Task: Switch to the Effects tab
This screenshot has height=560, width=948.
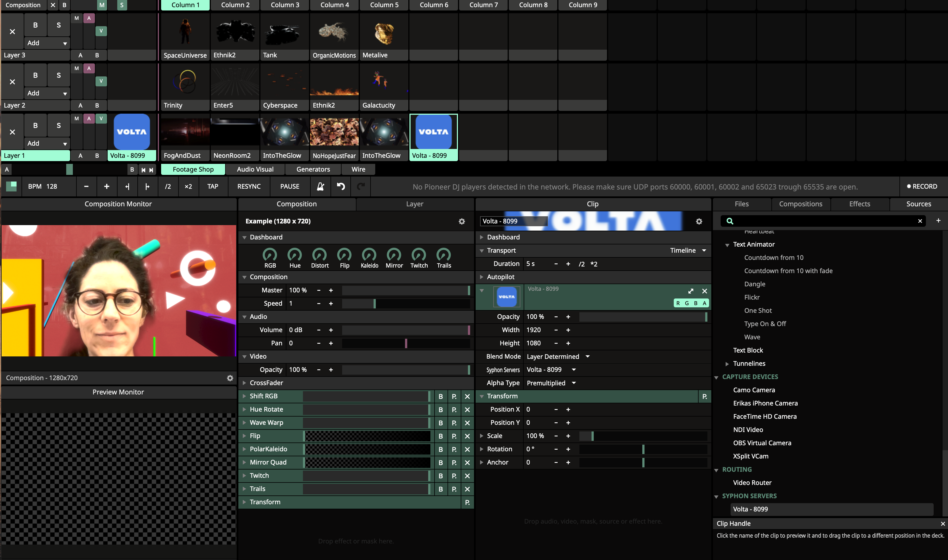Action: (859, 204)
